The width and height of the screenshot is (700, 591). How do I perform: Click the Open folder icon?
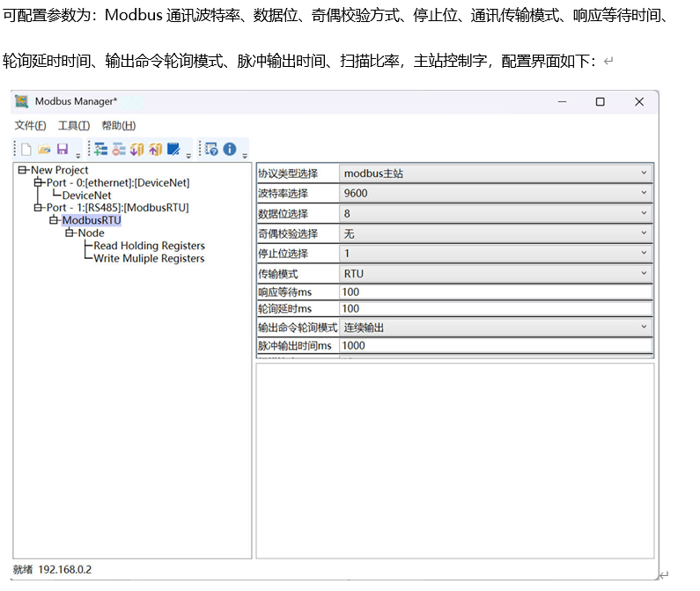click(44, 149)
